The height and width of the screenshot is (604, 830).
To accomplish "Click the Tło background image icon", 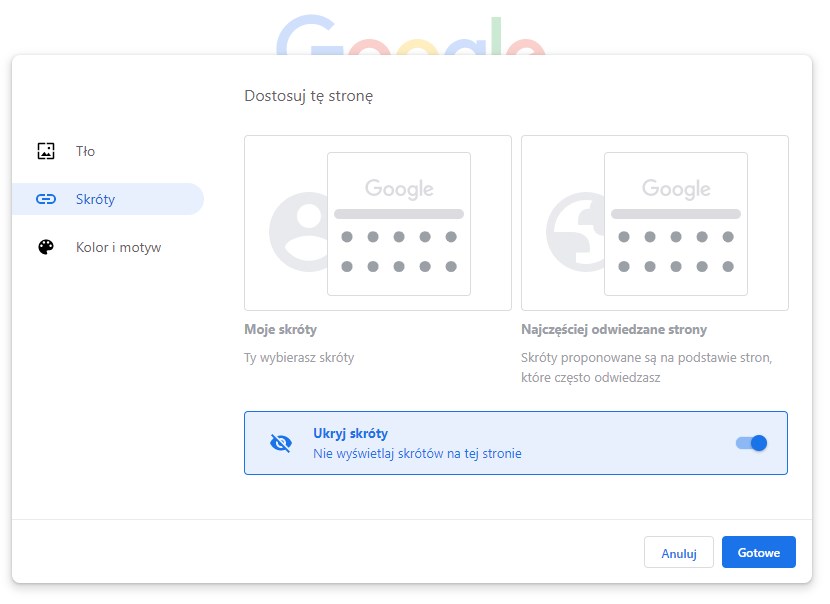I will point(46,151).
